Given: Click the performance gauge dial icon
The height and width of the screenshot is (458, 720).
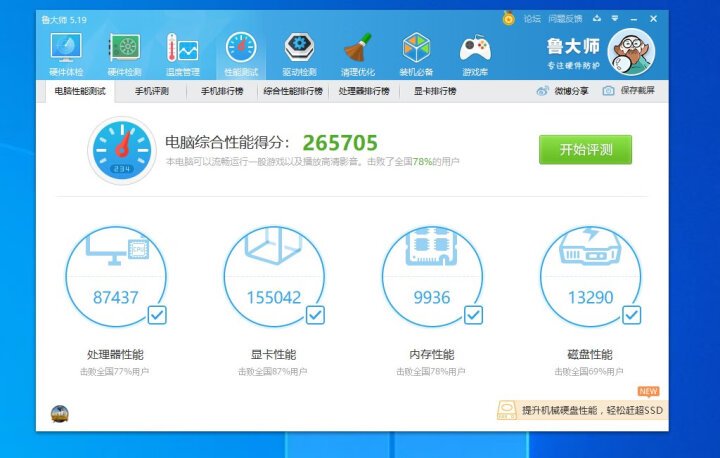Looking at the screenshot, I should coord(122,150).
